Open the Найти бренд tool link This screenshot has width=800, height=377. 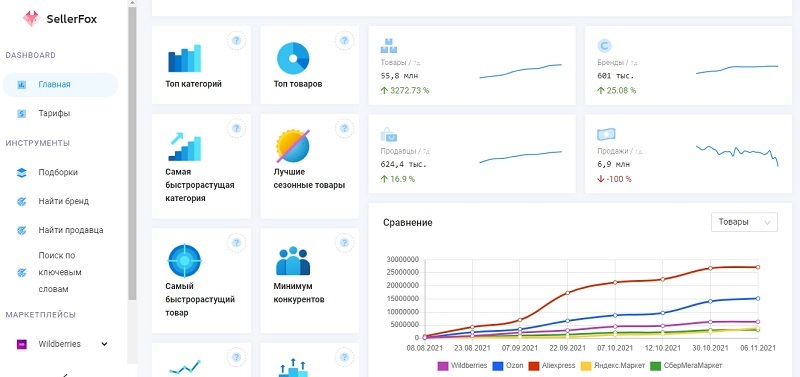[63, 201]
